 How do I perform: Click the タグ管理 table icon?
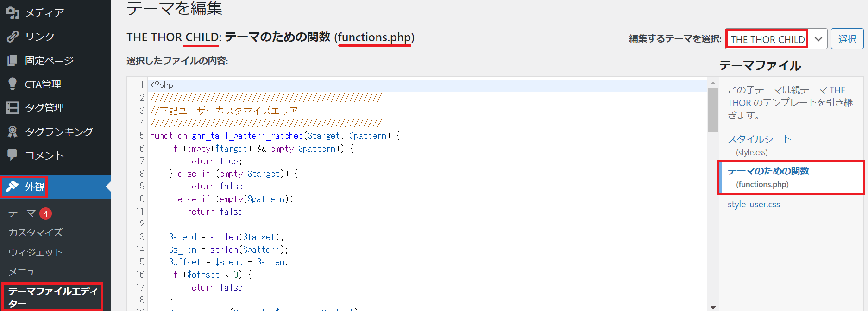tap(13, 108)
